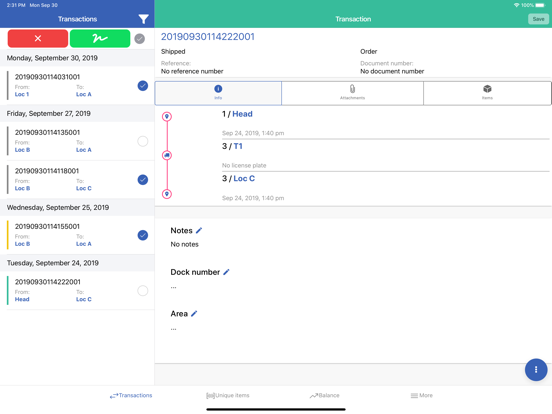Check transaction 20190930114135001 checkbox
552x414 pixels.
pyautogui.click(x=143, y=141)
